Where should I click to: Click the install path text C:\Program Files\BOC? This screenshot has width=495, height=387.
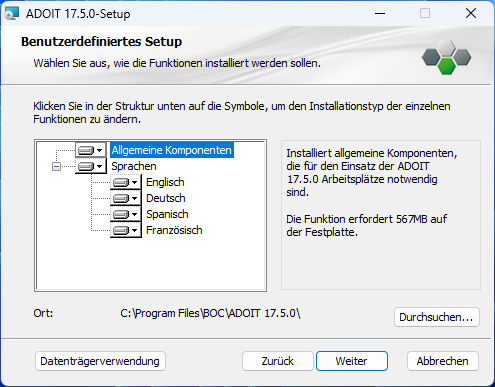point(210,313)
